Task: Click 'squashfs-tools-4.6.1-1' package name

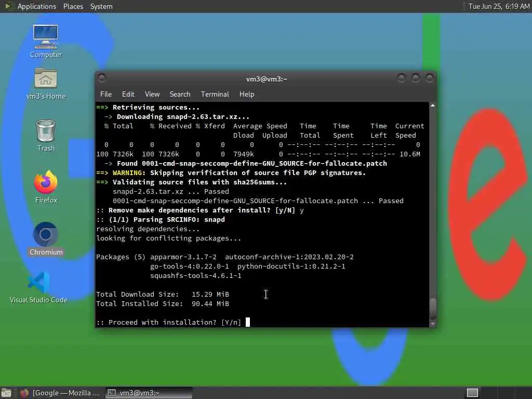Action: (196, 275)
